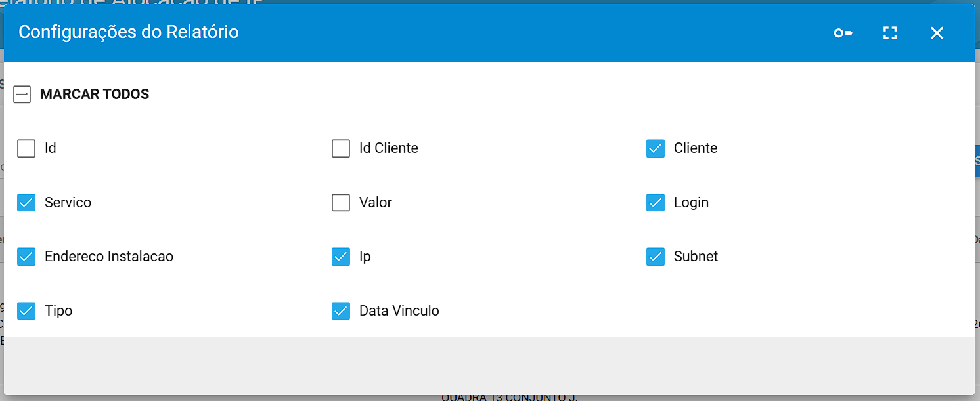Deselect the Subnet checkbox

coord(656,257)
